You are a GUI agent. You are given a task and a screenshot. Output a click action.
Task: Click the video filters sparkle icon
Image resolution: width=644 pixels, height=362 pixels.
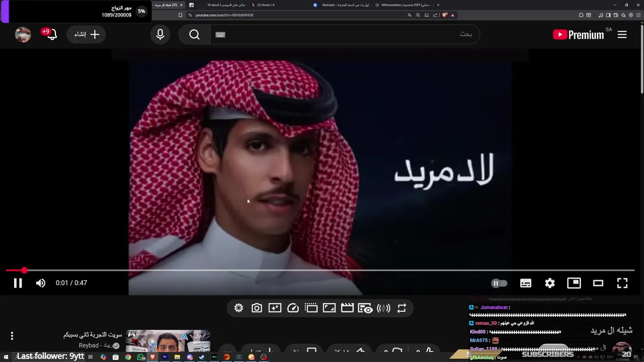(275, 308)
